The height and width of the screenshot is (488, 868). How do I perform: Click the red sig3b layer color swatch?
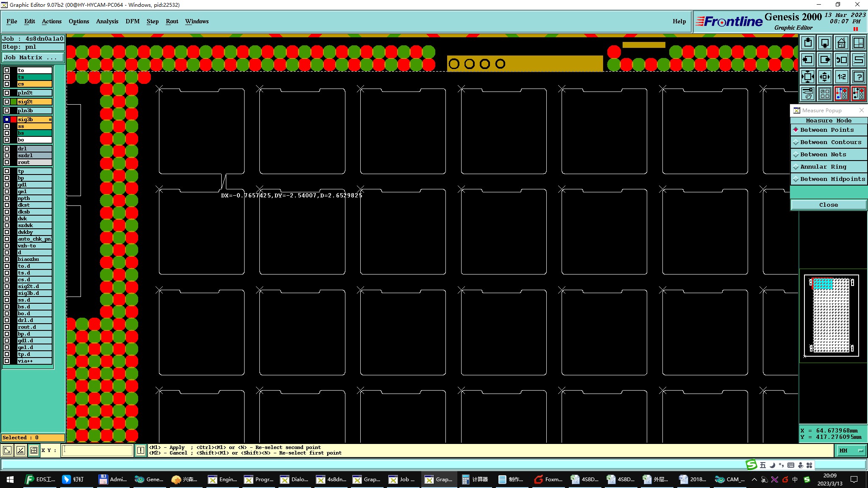tap(14, 119)
